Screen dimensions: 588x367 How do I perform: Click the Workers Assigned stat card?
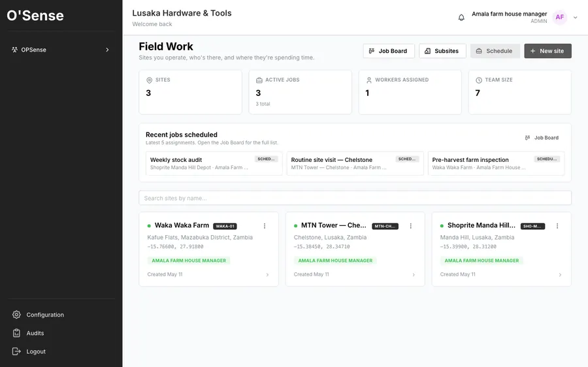pos(410,92)
